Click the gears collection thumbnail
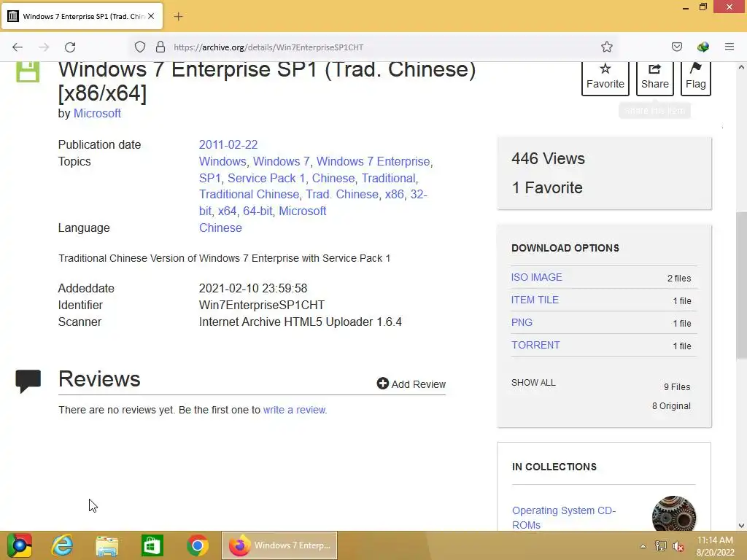The width and height of the screenshot is (747, 560). [673, 514]
